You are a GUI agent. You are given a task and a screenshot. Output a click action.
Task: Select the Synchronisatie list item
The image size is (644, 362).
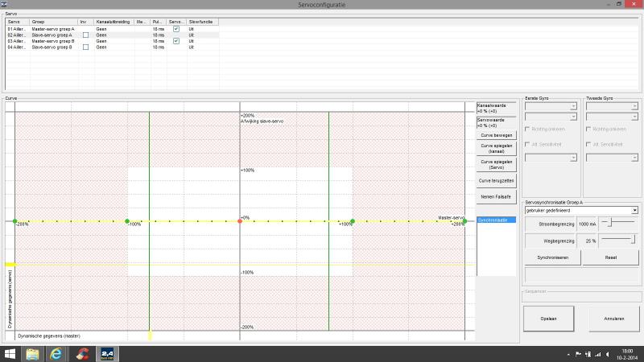tap(496, 220)
